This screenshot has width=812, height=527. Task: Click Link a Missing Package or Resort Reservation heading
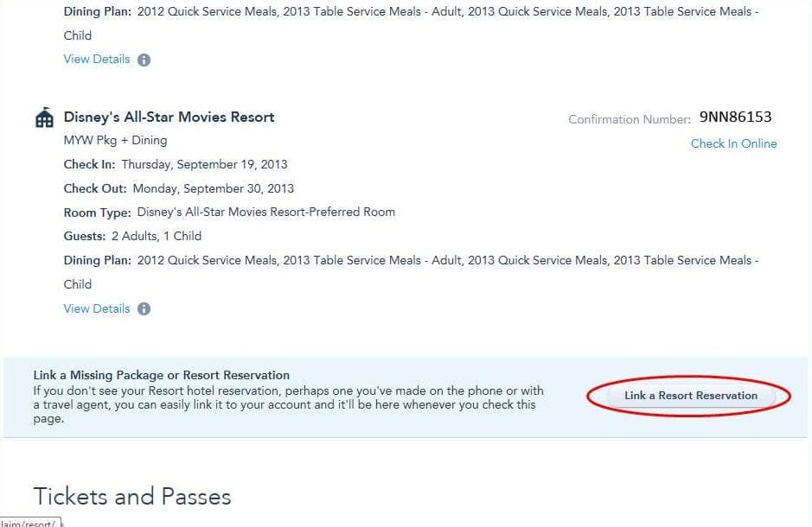tap(161, 376)
